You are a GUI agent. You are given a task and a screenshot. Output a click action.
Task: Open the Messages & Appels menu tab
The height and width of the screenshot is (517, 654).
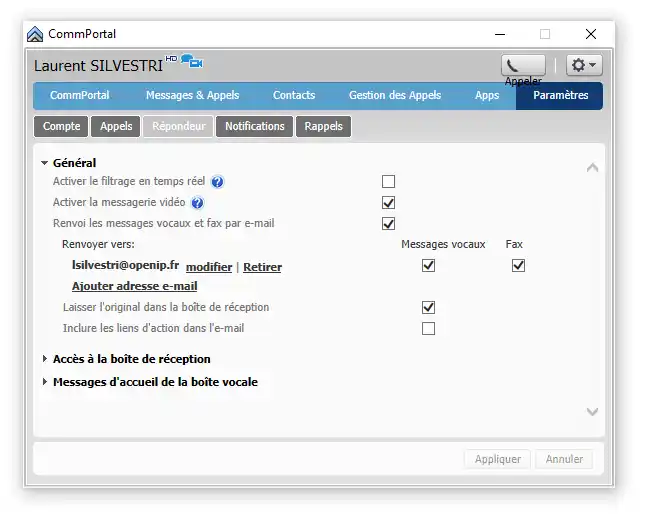192,96
